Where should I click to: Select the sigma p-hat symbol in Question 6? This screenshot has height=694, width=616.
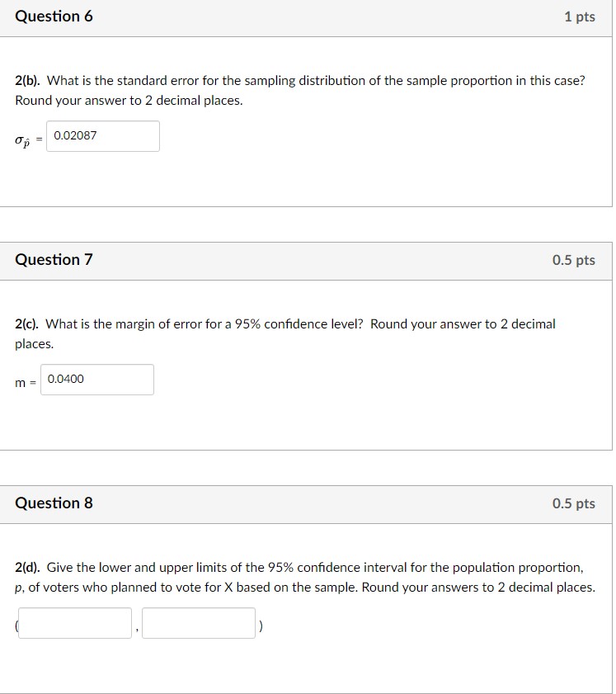pyautogui.click(x=24, y=140)
